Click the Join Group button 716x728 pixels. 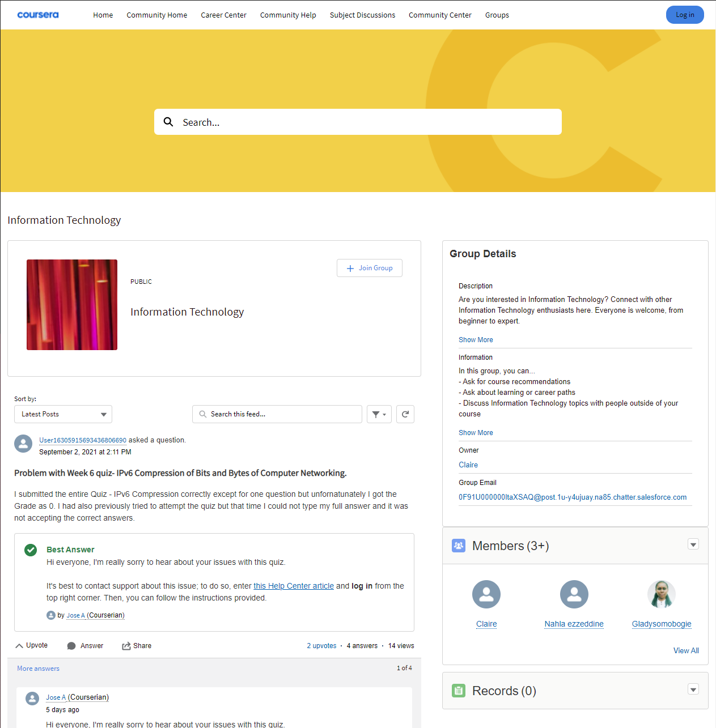370,268
